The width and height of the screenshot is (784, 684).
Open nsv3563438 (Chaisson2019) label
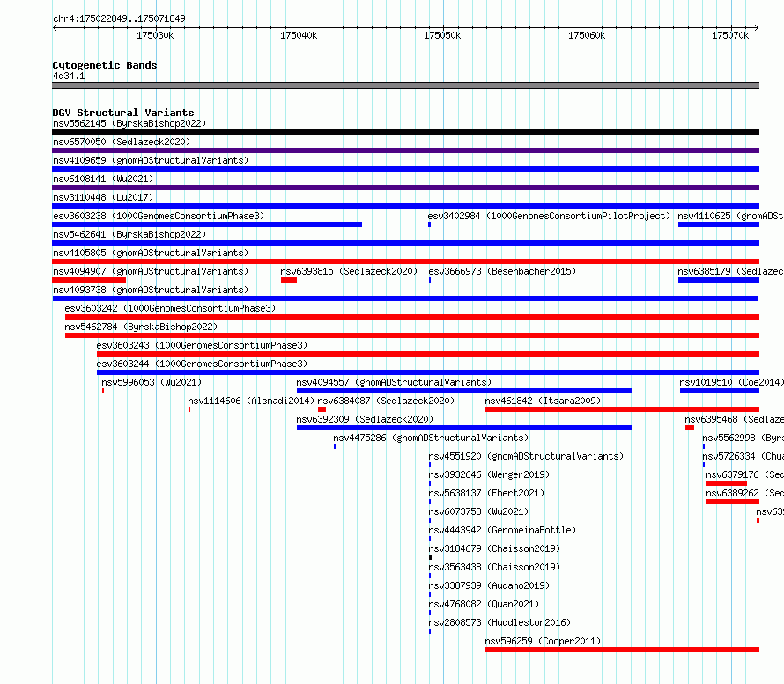pyautogui.click(x=494, y=567)
